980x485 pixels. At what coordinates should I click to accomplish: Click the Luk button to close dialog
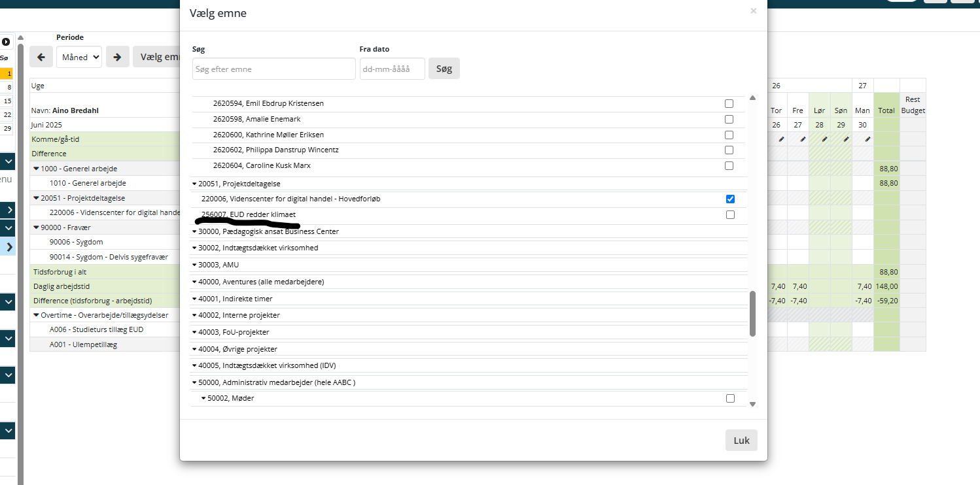point(741,441)
